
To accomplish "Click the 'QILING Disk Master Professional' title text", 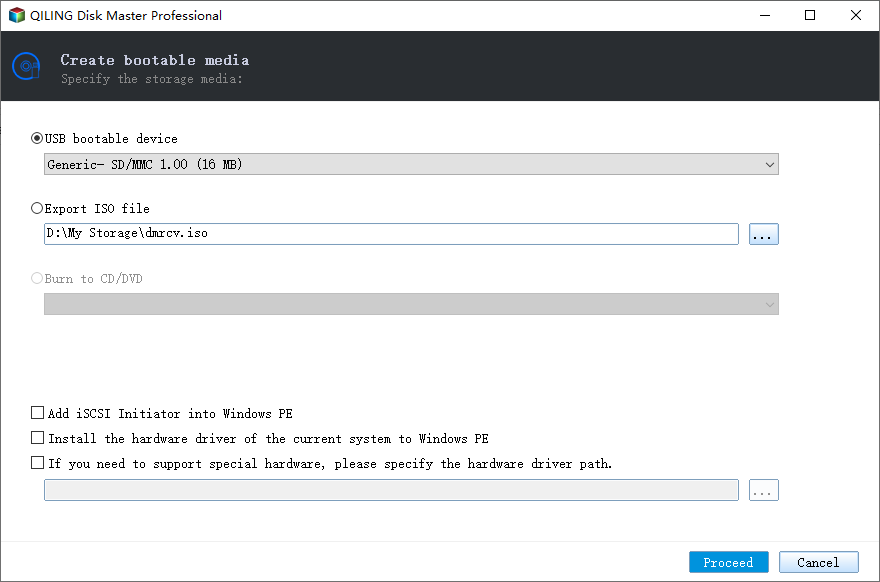I will click(x=126, y=16).
